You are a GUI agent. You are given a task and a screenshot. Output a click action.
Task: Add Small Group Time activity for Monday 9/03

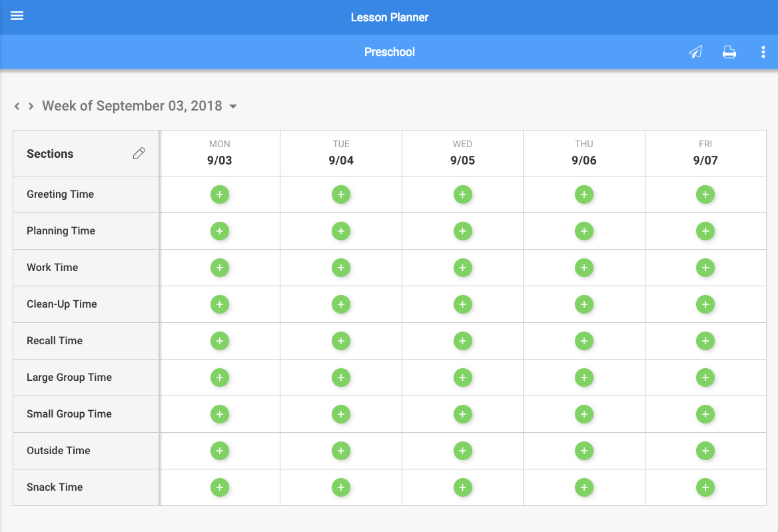tap(220, 414)
